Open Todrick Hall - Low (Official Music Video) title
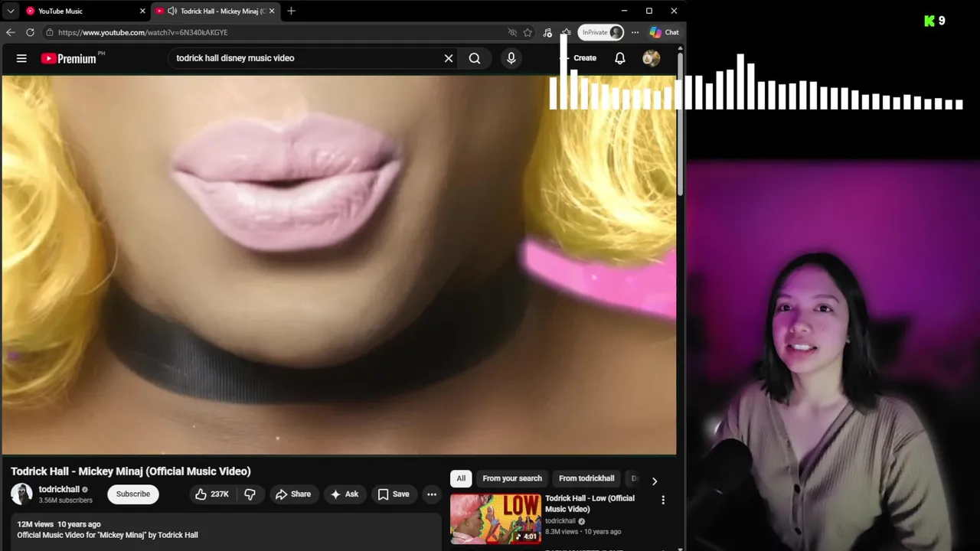Viewport: 980px width, 551px height. pyautogui.click(x=590, y=504)
